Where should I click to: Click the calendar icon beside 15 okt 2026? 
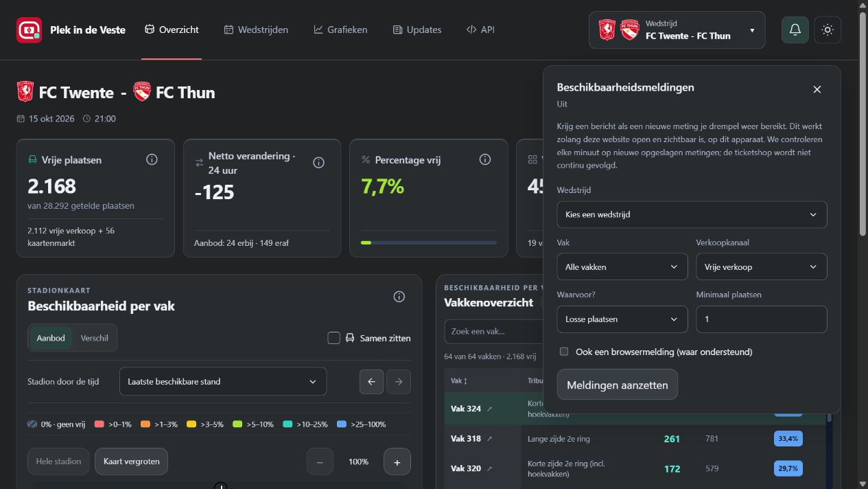21,119
